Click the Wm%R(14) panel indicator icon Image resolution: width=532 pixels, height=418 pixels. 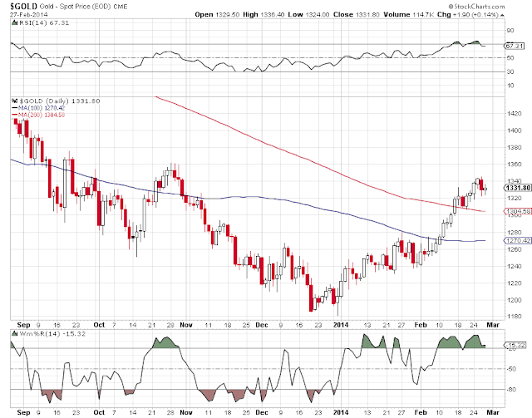click(14, 333)
